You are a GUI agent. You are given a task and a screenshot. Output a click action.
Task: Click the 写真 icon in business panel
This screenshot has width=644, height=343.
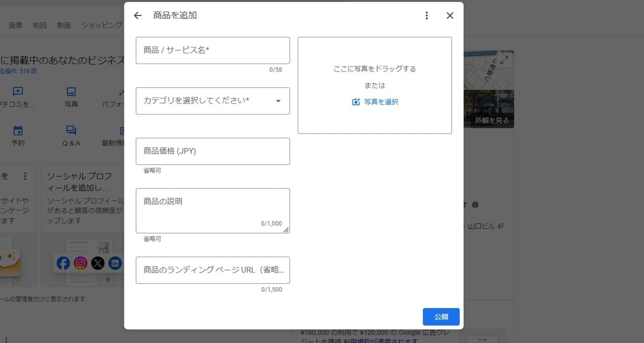(x=71, y=92)
